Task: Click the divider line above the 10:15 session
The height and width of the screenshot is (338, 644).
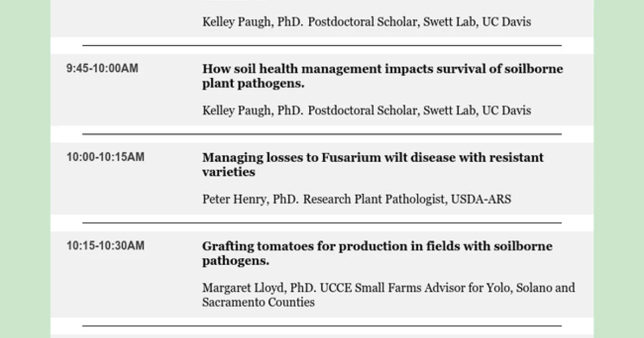Action: 322,223
